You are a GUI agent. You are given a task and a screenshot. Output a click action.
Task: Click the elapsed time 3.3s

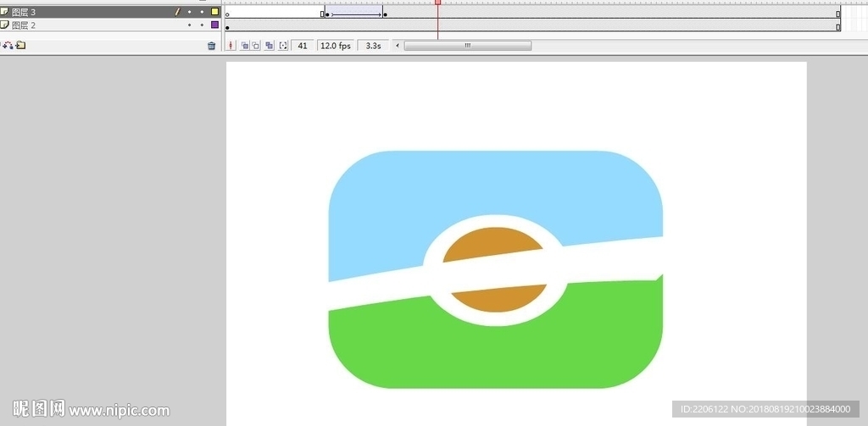tap(373, 46)
